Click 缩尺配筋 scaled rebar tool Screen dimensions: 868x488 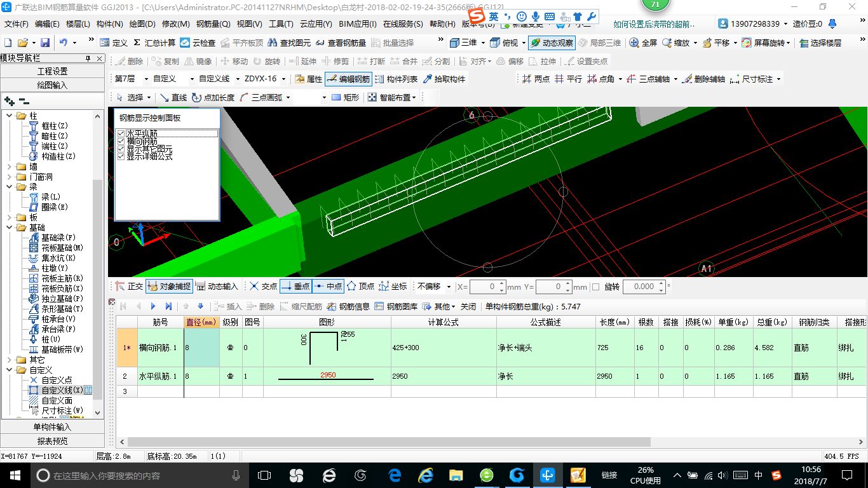click(301, 306)
